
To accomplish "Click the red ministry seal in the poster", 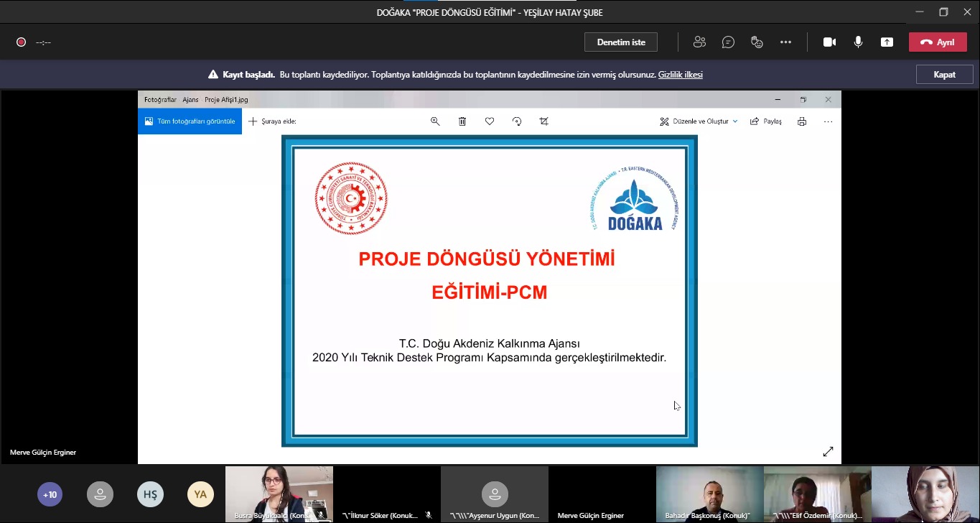I will [x=351, y=198].
